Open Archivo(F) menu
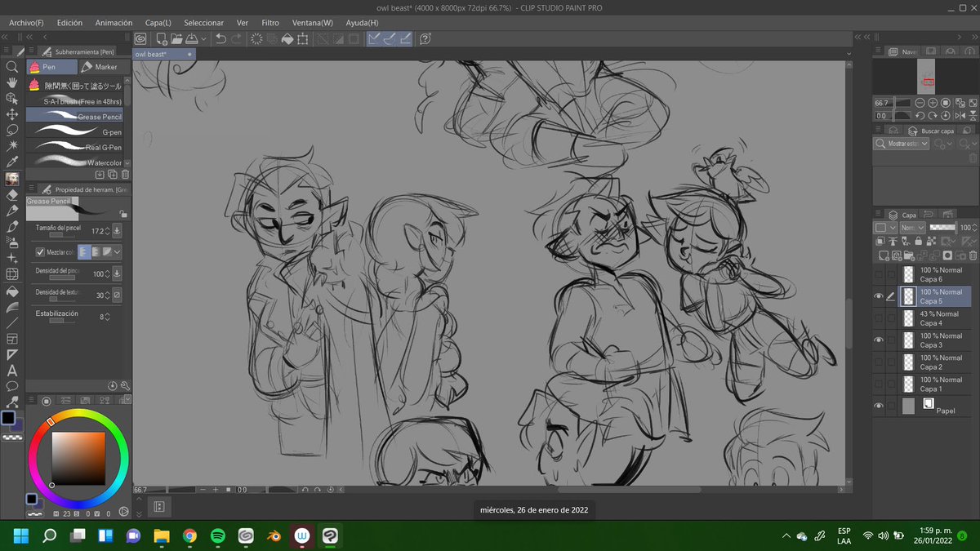This screenshot has height=551, width=980. [27, 23]
